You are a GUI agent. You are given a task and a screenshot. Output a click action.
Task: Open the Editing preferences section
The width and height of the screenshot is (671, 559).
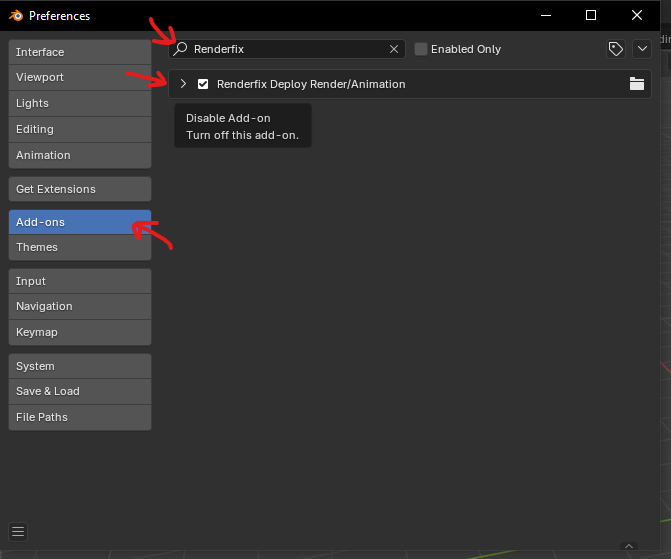80,129
